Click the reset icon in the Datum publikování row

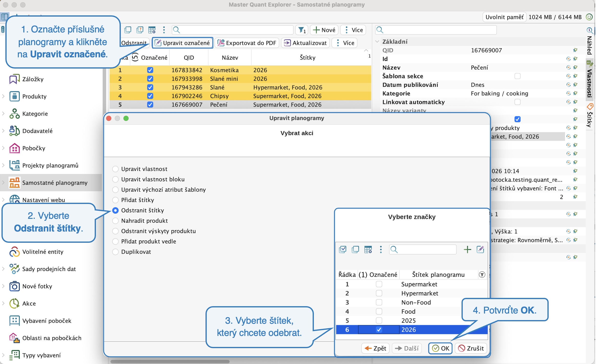[568, 85]
